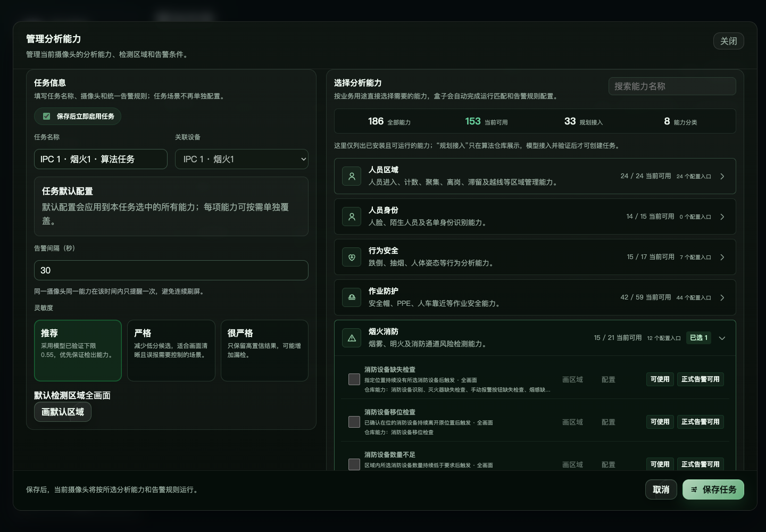This screenshot has width=766, height=532.
Task: Select the 推荐 sensitivity option
Action: tap(78, 351)
